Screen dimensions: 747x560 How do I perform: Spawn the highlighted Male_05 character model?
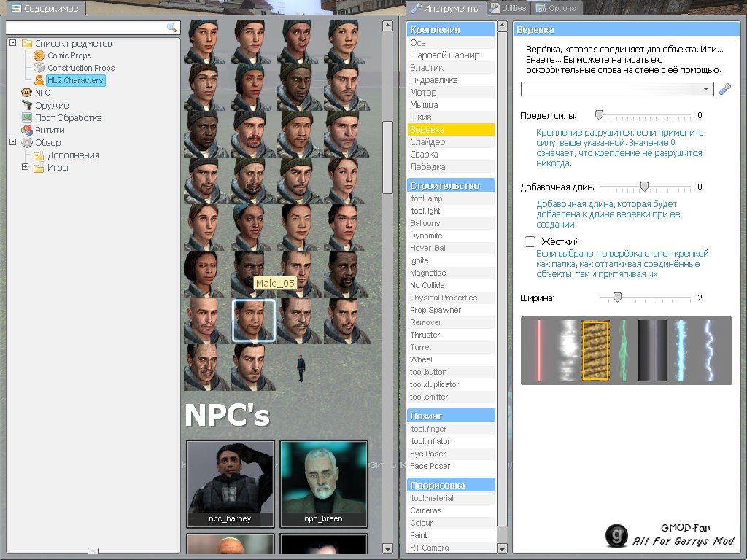click(x=253, y=321)
